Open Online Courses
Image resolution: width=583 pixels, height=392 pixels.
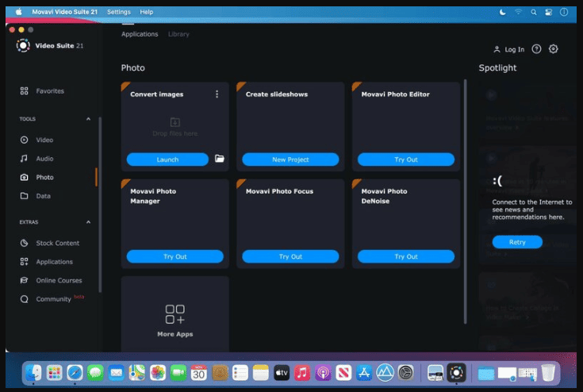tap(51, 280)
